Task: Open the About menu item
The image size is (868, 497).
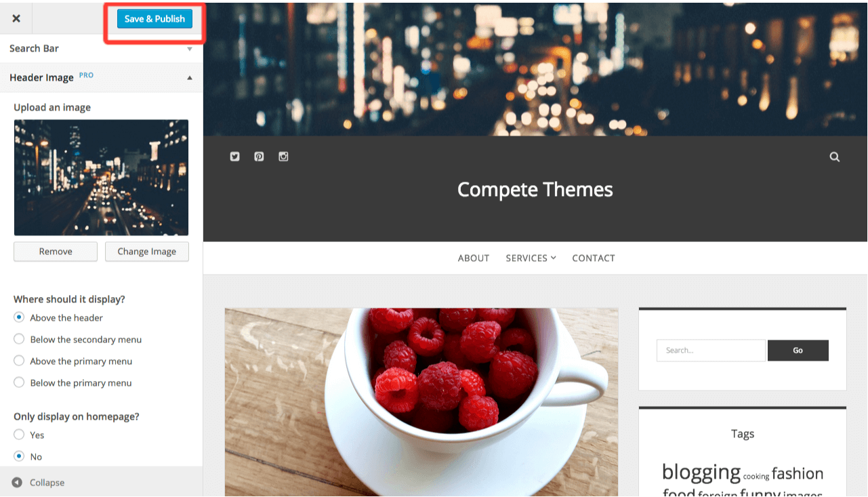Action: tap(474, 258)
